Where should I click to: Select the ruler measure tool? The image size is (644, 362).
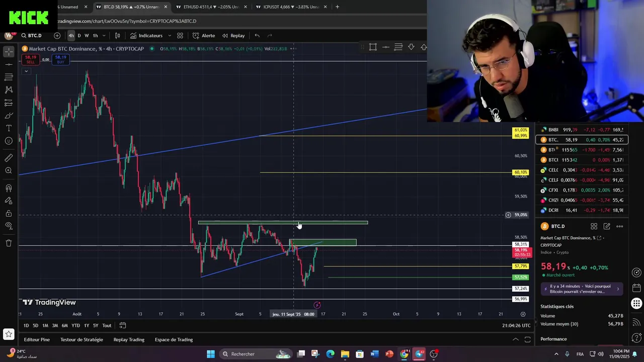(9, 158)
